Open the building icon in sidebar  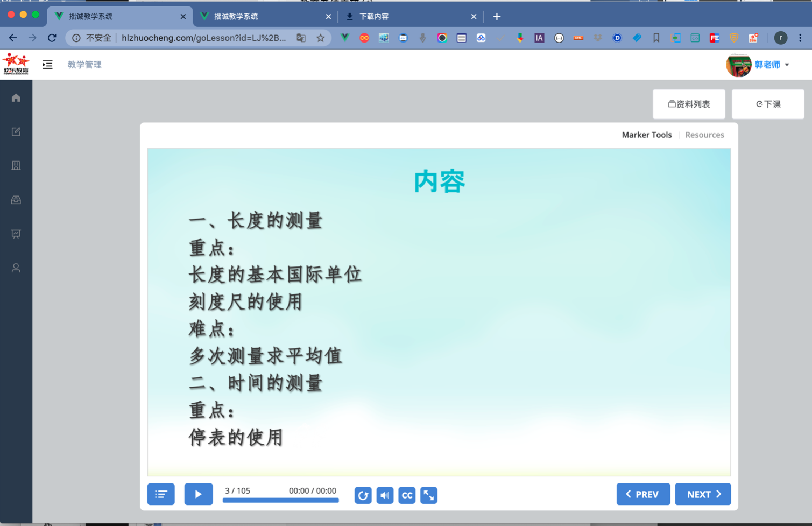pos(16,166)
